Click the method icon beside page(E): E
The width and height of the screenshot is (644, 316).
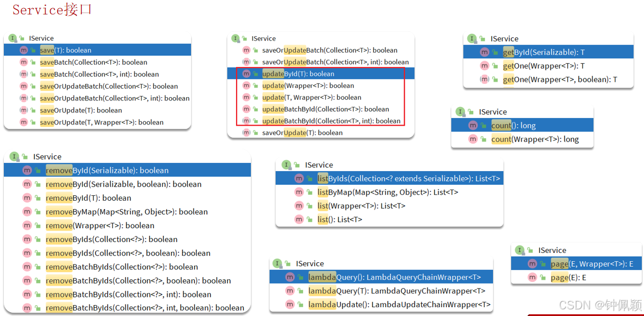coord(533,278)
